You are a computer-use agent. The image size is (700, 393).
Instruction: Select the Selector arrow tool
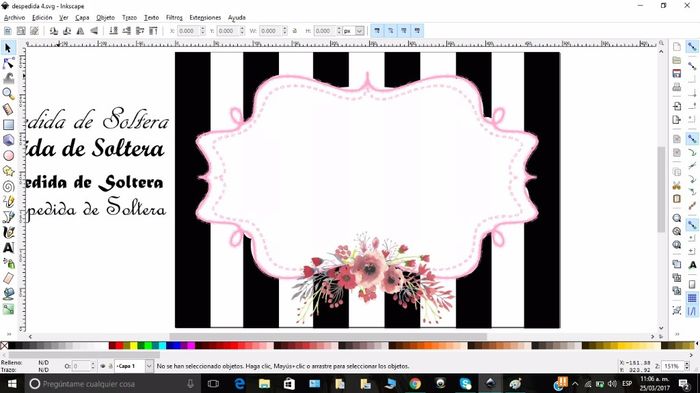(x=8, y=48)
